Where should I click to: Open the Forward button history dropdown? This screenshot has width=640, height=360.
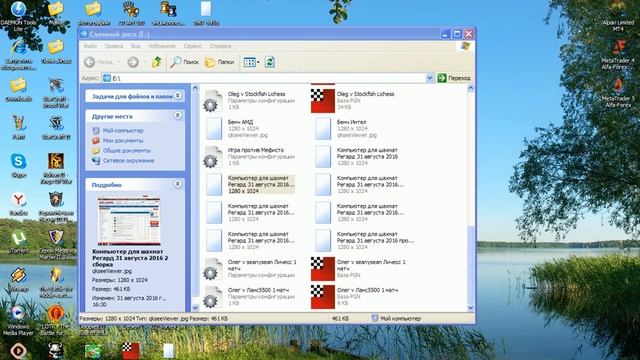[144, 62]
